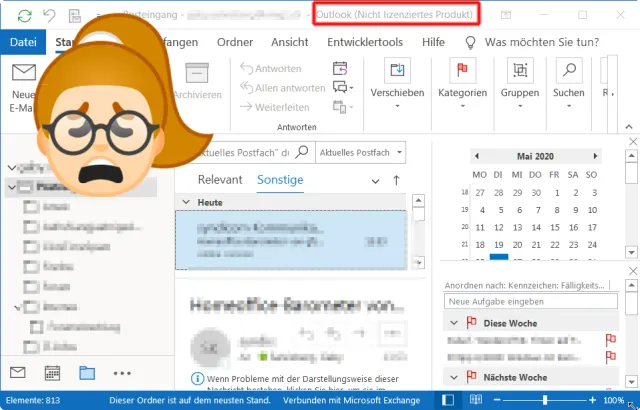Screen dimensions: 640x410
Task: Go to previous month in calendar
Action: [x=477, y=156]
